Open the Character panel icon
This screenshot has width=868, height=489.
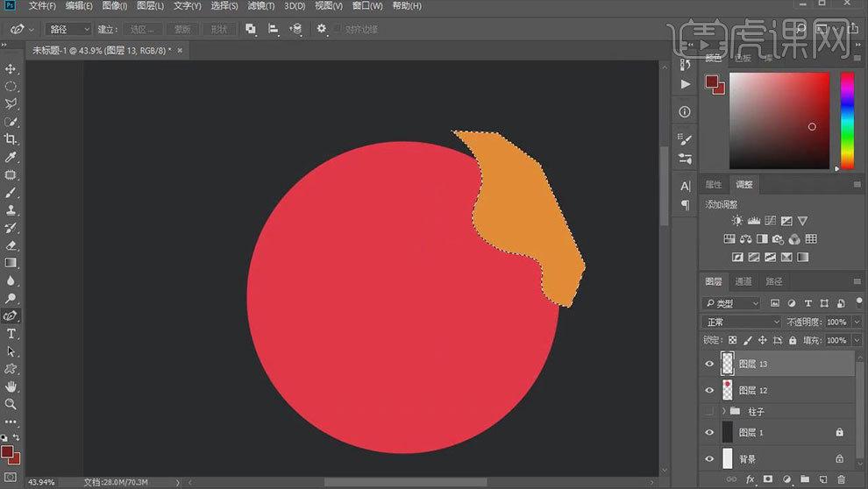686,186
